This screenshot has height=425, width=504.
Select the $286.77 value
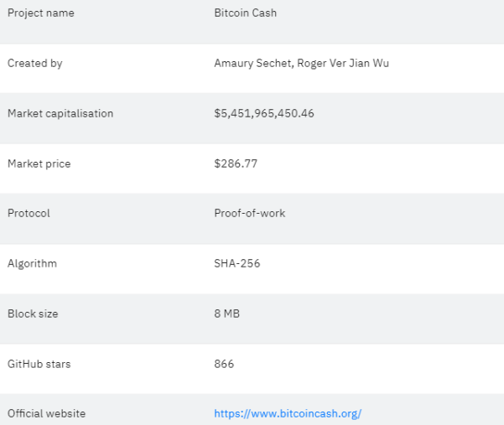pyautogui.click(x=236, y=163)
